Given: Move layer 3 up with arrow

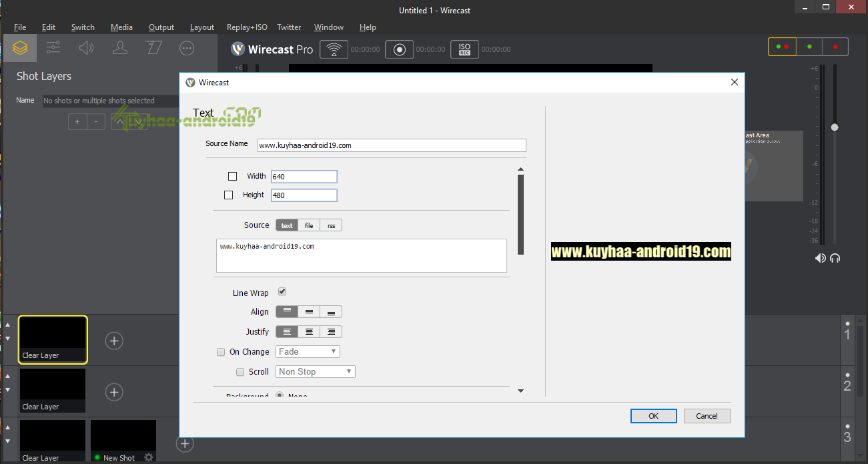Looking at the screenshot, I should coord(8,427).
